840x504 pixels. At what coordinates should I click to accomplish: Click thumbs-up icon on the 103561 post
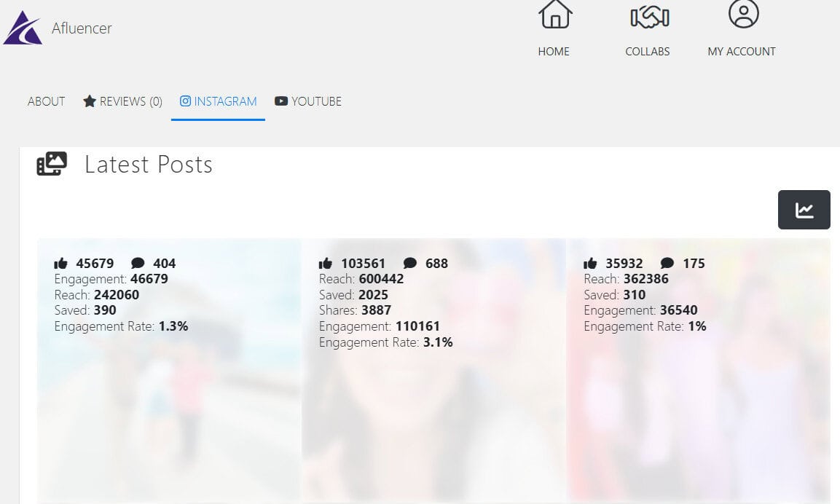pyautogui.click(x=326, y=264)
